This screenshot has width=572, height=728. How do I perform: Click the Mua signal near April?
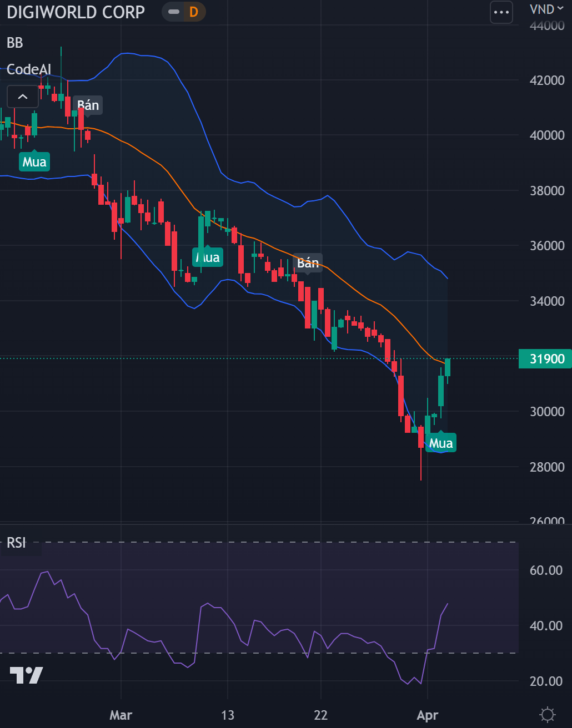click(441, 442)
